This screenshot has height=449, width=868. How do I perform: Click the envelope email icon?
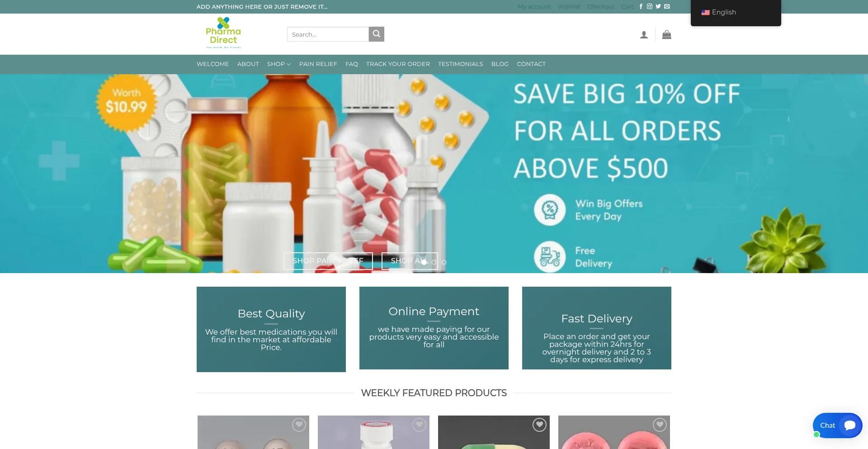coord(667,6)
